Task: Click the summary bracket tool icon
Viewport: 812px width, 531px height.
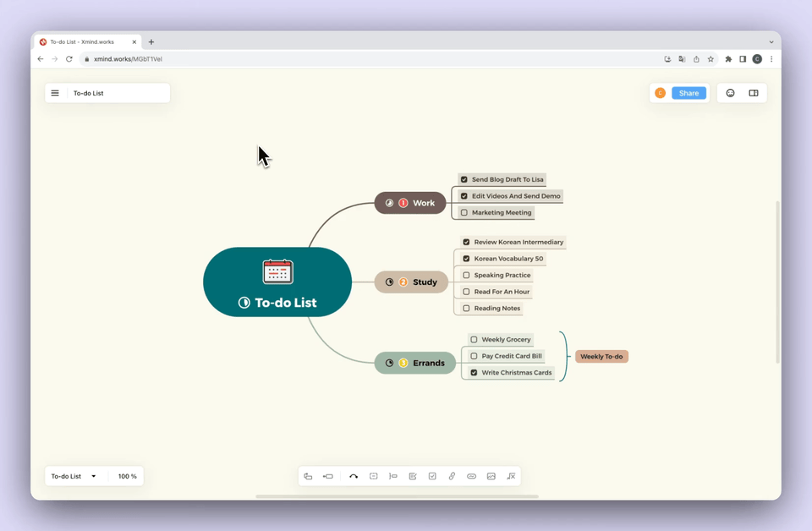Action: click(393, 476)
